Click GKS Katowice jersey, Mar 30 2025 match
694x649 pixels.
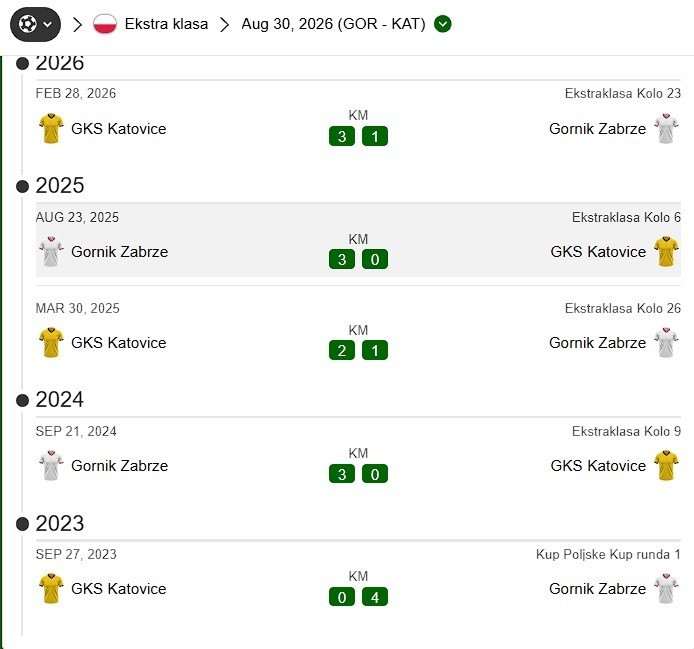coord(51,342)
